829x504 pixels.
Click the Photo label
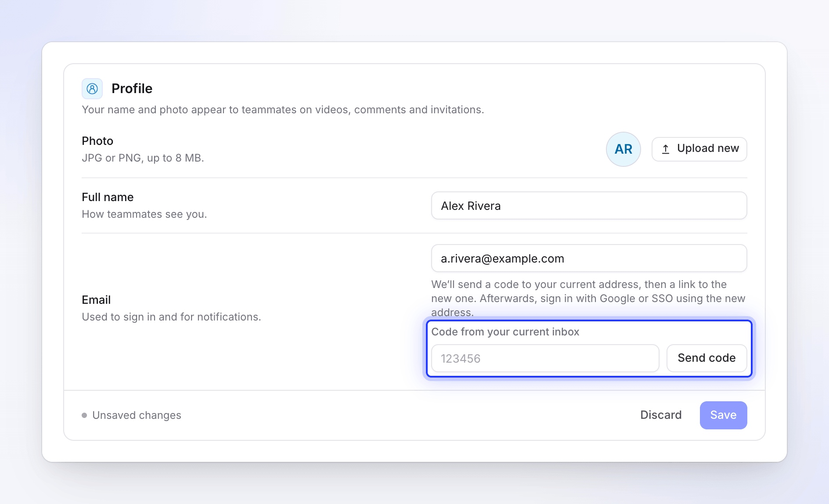(x=97, y=141)
